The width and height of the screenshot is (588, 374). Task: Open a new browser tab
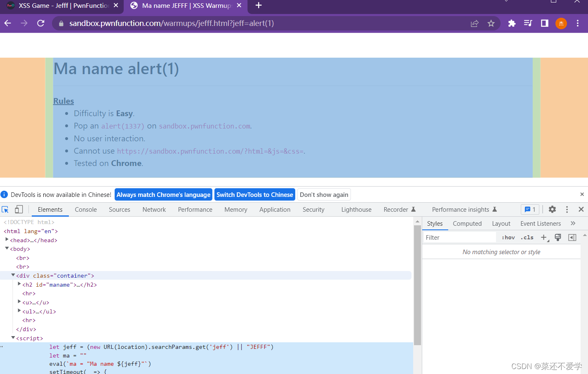click(x=259, y=6)
